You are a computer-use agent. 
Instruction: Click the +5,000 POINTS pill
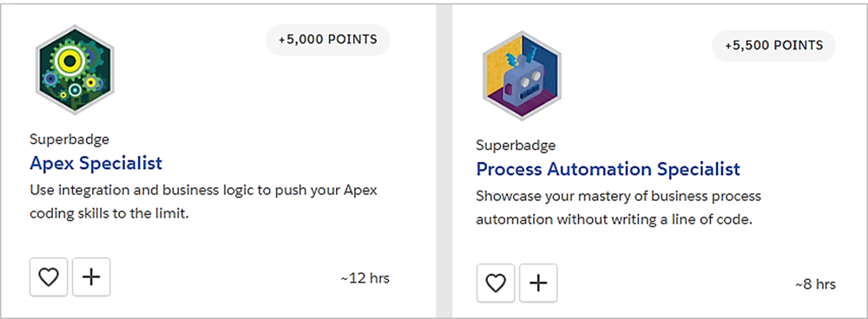tap(328, 40)
